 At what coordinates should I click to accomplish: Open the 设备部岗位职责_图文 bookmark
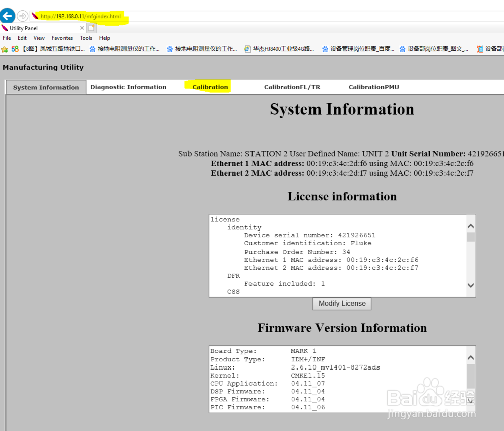[434, 49]
